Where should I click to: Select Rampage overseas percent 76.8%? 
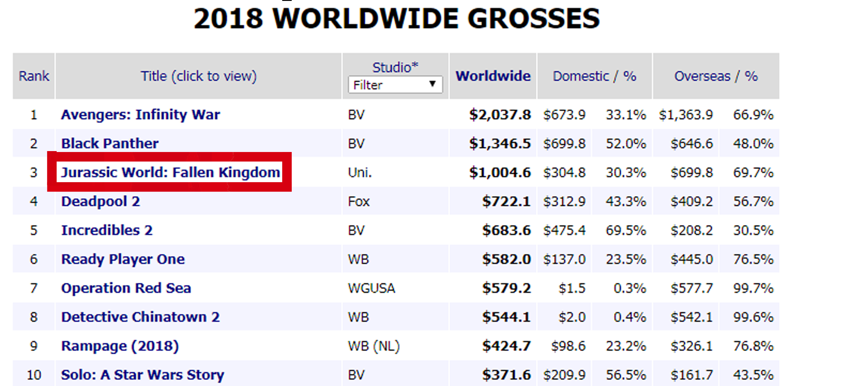pos(753,346)
